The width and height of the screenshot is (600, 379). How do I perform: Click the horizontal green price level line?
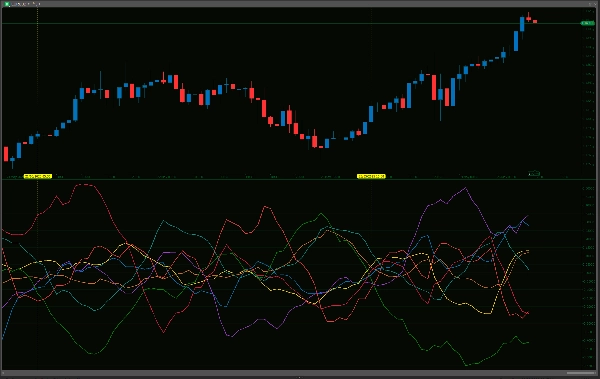pos(291,24)
